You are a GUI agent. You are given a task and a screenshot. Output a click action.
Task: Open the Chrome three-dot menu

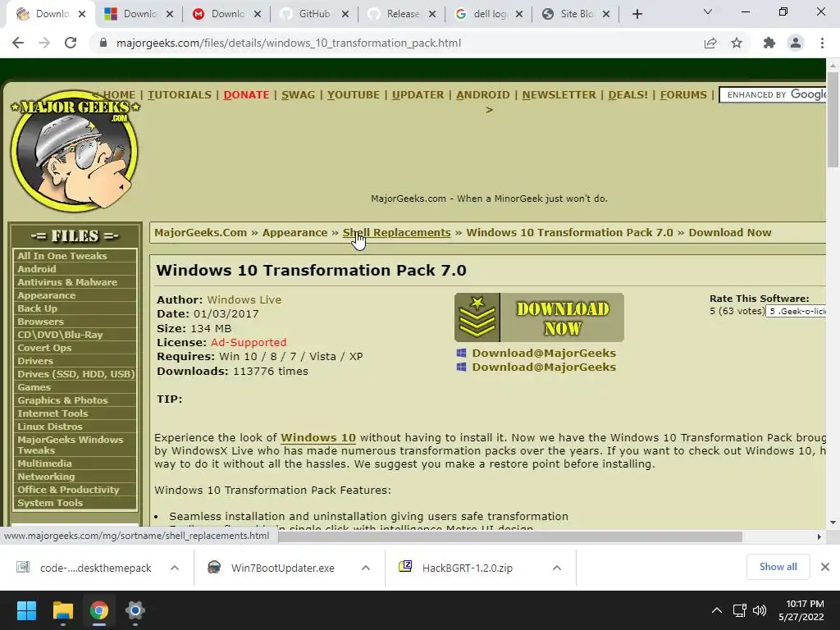pos(822,43)
